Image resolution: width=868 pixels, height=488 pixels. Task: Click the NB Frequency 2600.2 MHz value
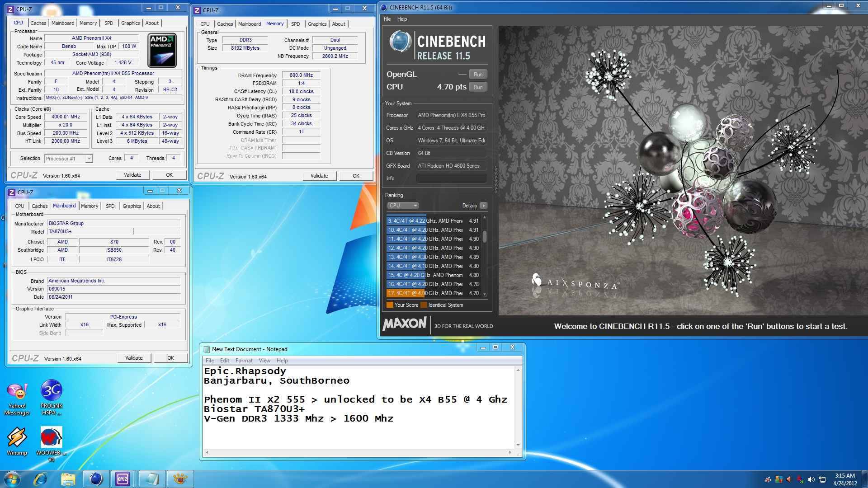pos(335,56)
